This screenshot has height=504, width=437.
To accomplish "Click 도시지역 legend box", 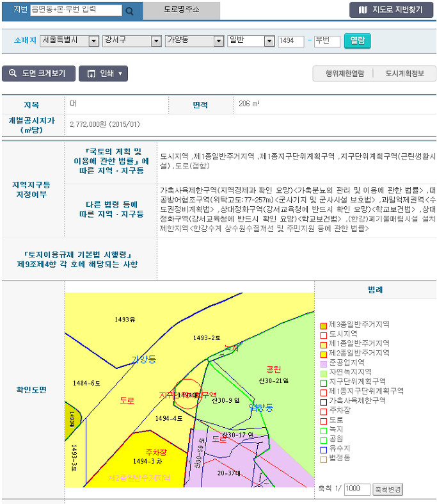I will coord(323,335).
